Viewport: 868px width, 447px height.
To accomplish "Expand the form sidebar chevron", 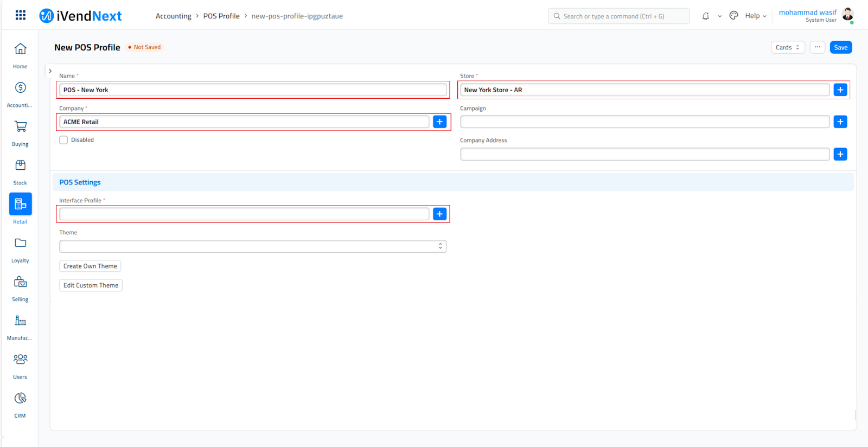I will click(50, 71).
